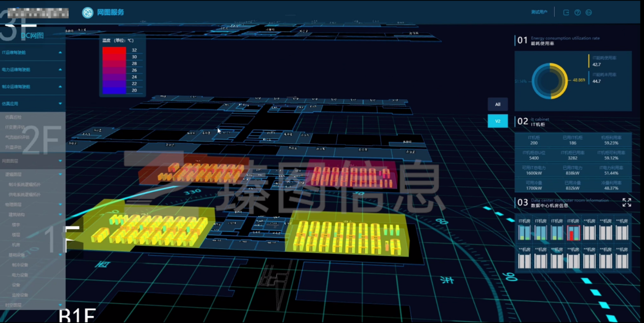The width and height of the screenshot is (644, 323).
Task: Toggle the 物理图层 tree arrow
Action: 60,204
